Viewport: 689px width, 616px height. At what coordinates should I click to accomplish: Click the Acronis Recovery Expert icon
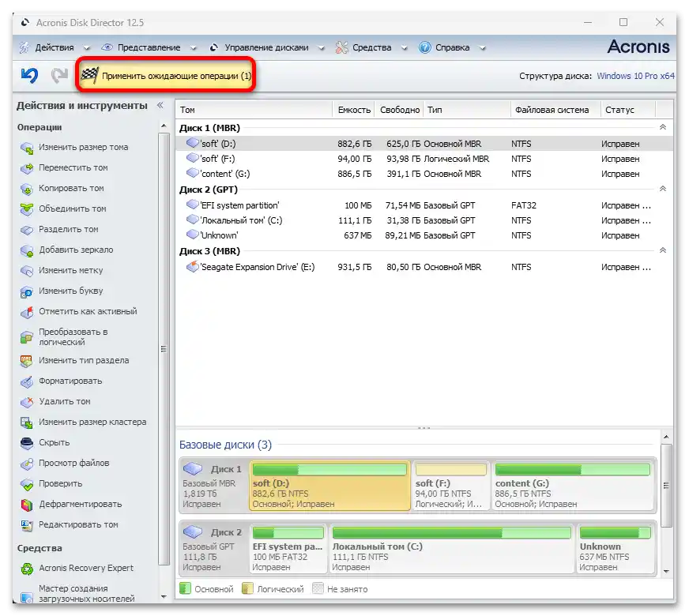tap(27, 569)
